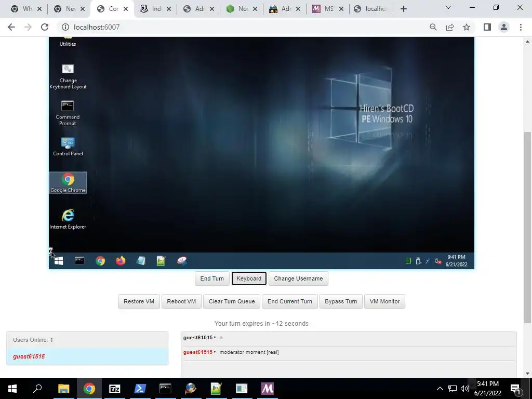Open Change Keyboard Layout desktop icon
This screenshot has height=399, width=532.
[x=68, y=77]
